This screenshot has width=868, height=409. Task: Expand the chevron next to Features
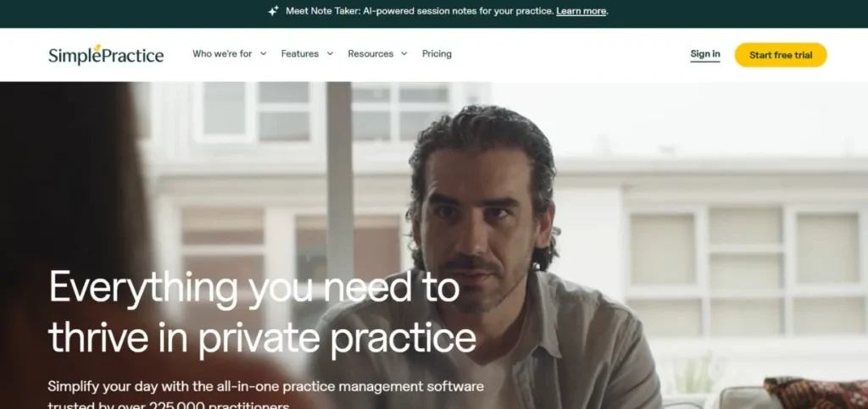[x=330, y=53]
